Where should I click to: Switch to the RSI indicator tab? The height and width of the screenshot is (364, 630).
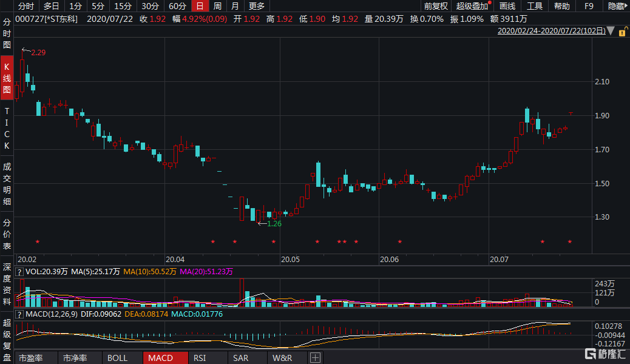pyautogui.click(x=200, y=358)
